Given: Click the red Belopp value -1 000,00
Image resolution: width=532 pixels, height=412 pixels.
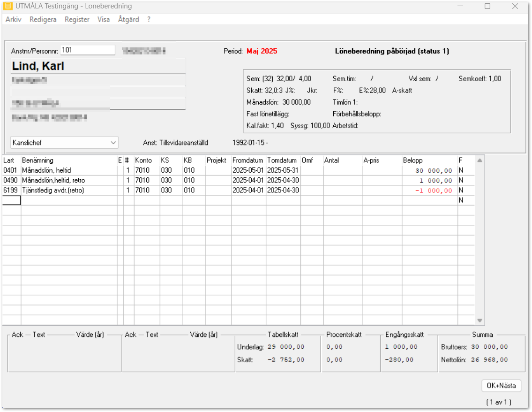Looking at the screenshot, I should pyautogui.click(x=434, y=191).
